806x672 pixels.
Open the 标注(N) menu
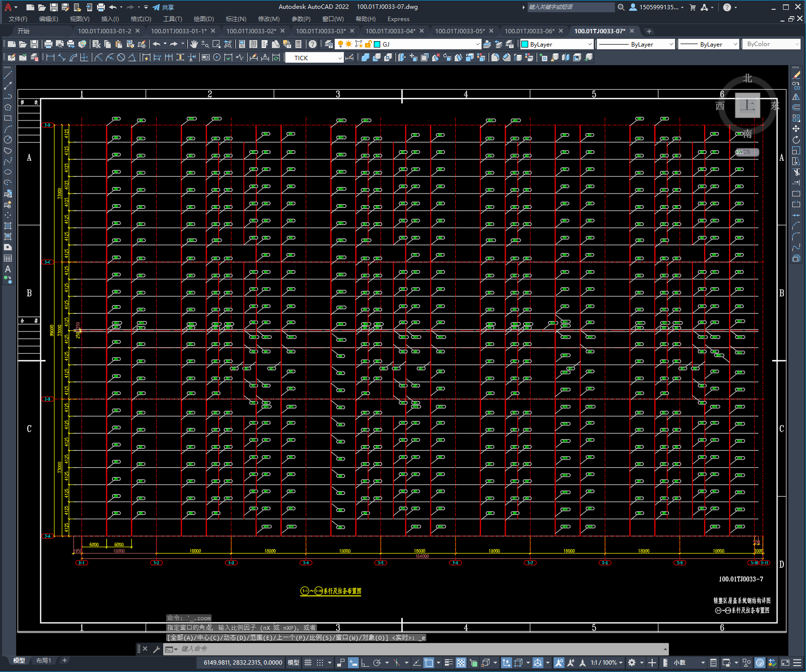click(x=236, y=19)
